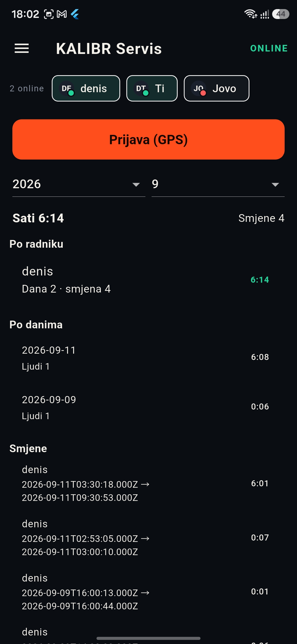Tap the Wi-Fi status icon
The image size is (297, 644).
(251, 14)
